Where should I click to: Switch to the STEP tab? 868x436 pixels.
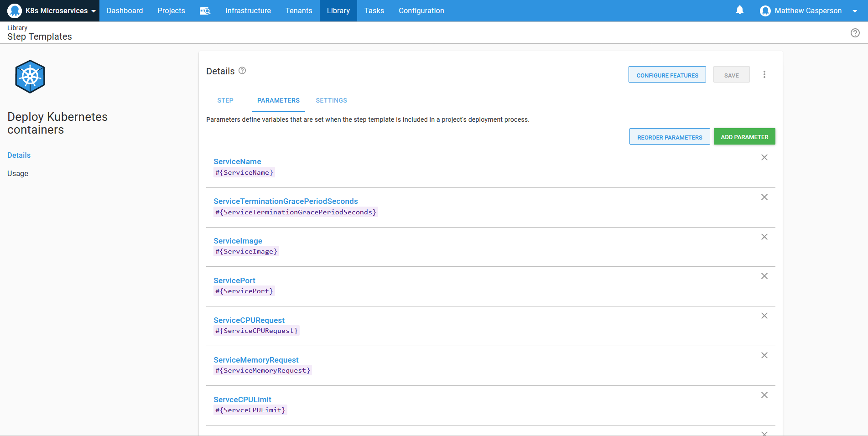point(225,100)
